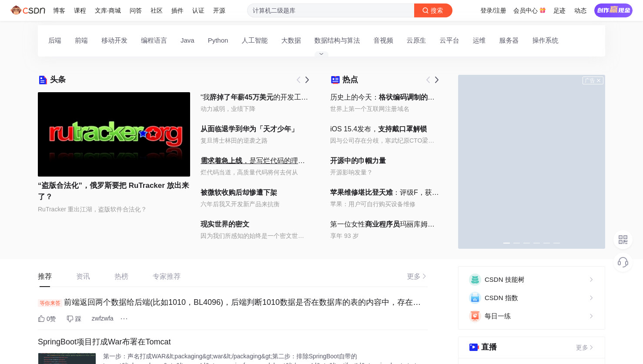Open 社区 menu item
Screen dimensions: 643x364
157,10
